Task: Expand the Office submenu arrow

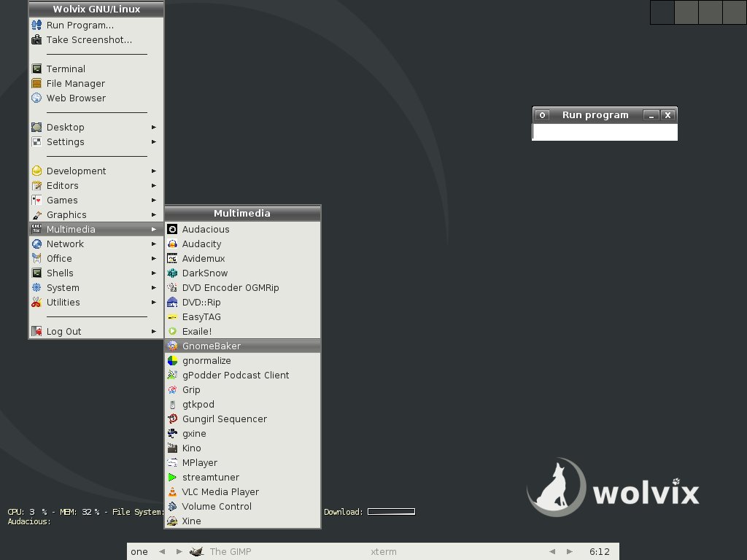Action: [154, 259]
